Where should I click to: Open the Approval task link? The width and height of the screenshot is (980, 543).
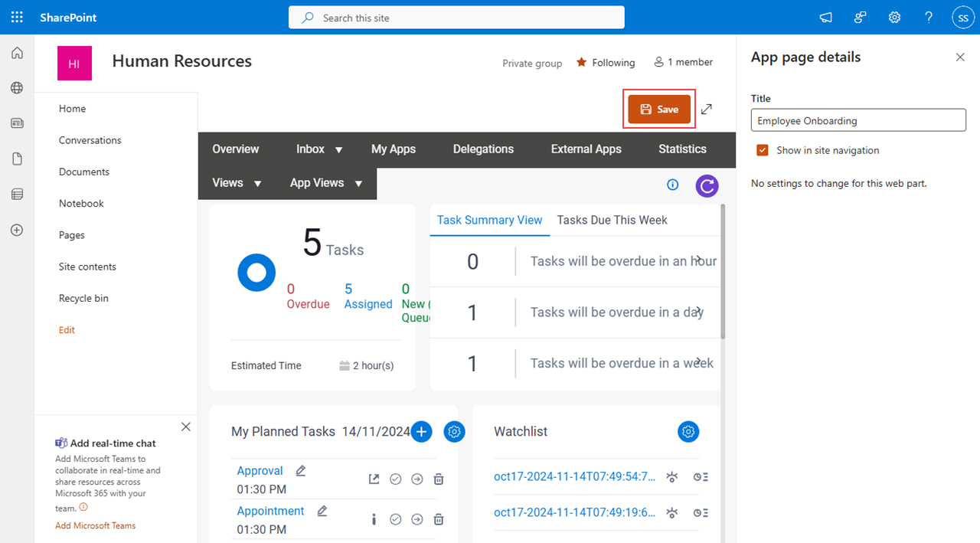[260, 471]
